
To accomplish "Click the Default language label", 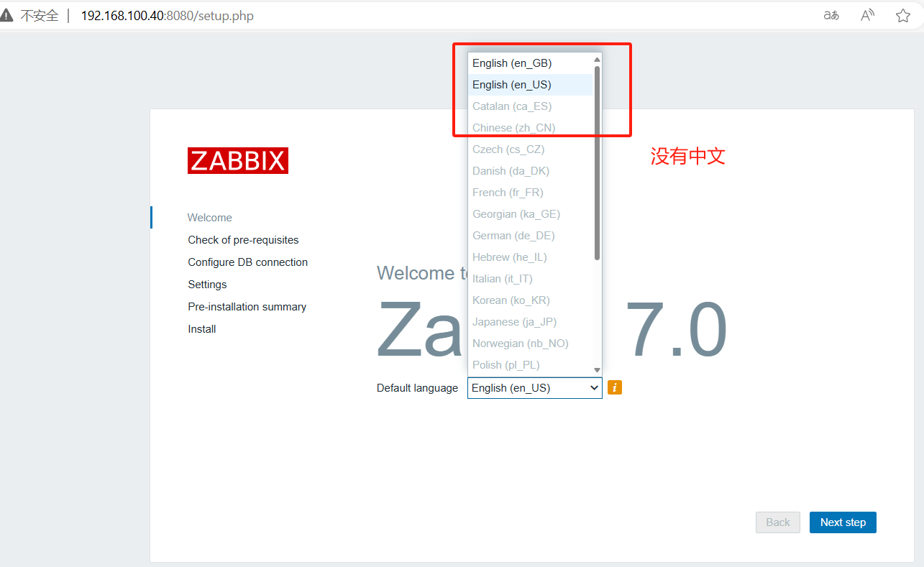I will 417,388.
